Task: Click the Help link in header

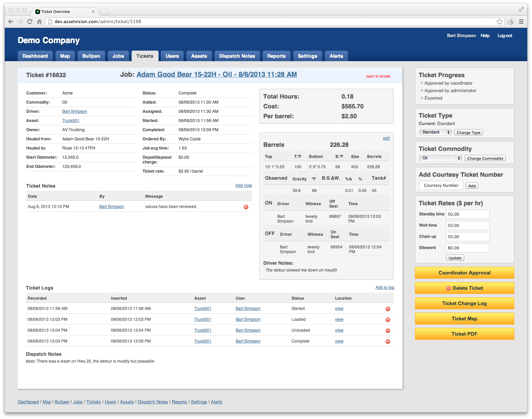Action: pyautogui.click(x=485, y=36)
